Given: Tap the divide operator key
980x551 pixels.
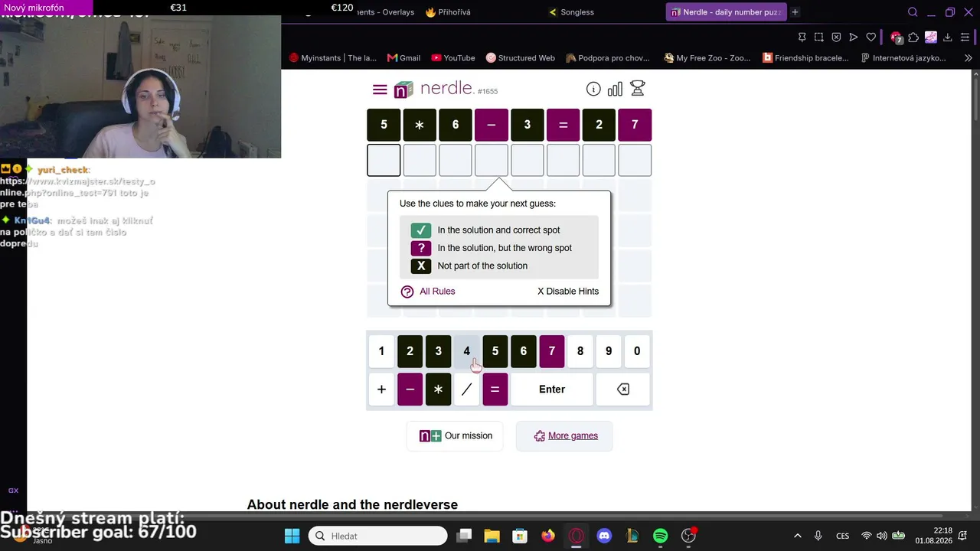Looking at the screenshot, I should pyautogui.click(x=466, y=390).
